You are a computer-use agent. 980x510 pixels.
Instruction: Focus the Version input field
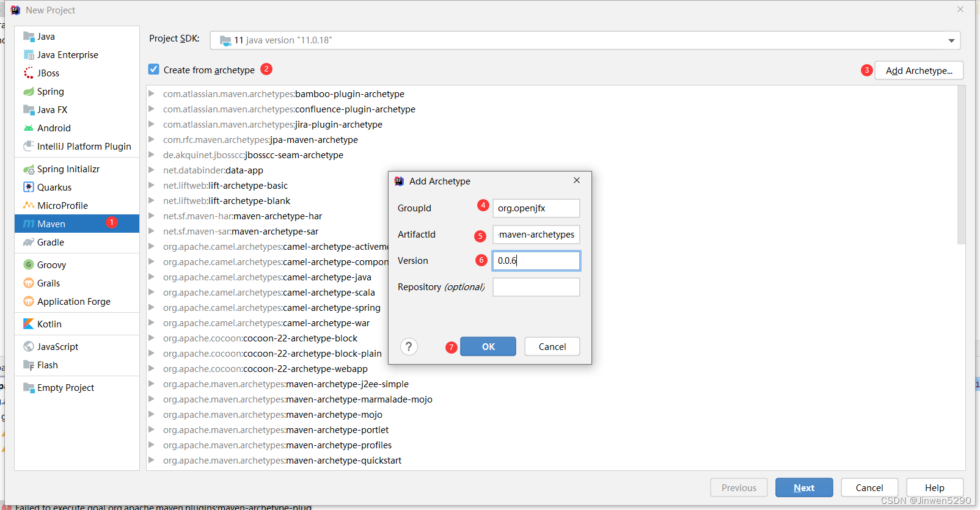[536, 261]
